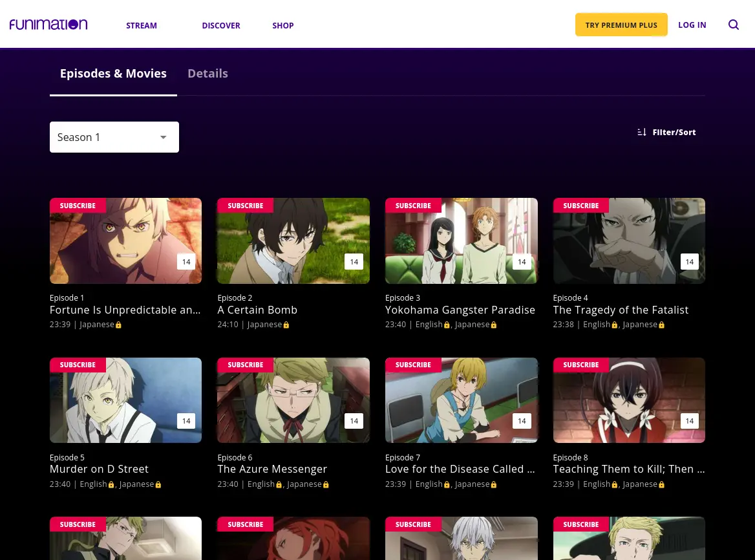
Task: Open Episode 7 thumbnail image
Action: [x=462, y=400]
